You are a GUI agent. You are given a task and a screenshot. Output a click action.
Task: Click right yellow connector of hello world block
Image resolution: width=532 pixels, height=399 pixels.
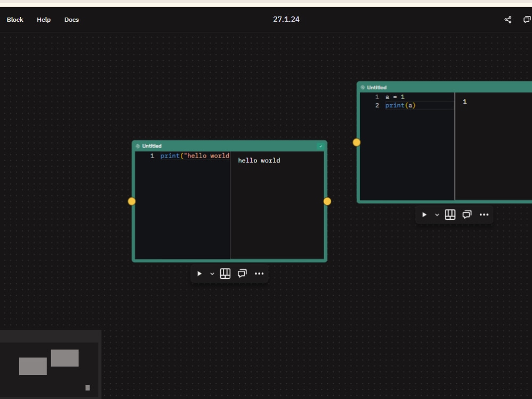(327, 201)
